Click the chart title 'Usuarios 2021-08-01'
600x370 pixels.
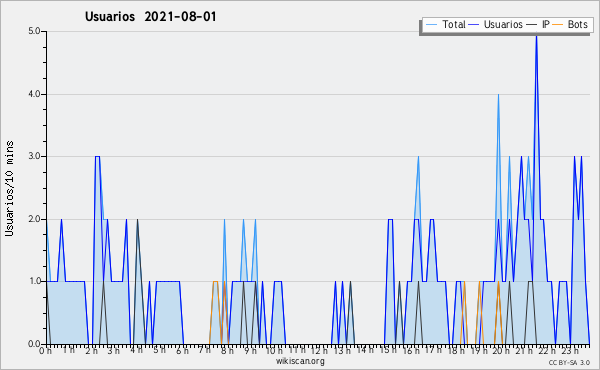(x=150, y=17)
